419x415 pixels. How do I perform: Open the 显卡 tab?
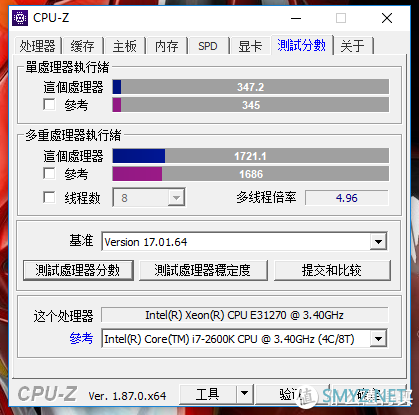click(250, 46)
